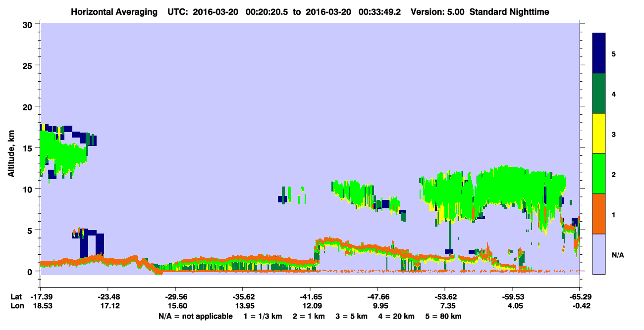Click the y-axis tick label 15
The height and width of the screenshot is (330, 644).
(29, 148)
